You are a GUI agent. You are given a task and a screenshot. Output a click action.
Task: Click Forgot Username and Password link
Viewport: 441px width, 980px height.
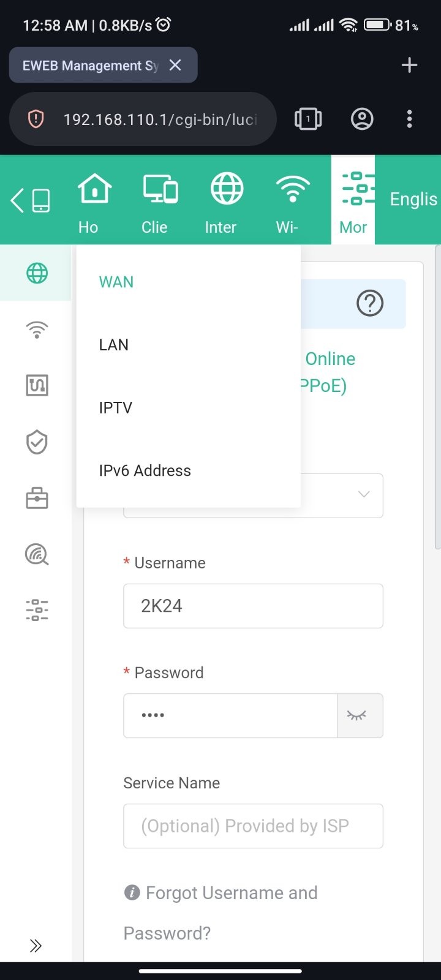point(221,913)
